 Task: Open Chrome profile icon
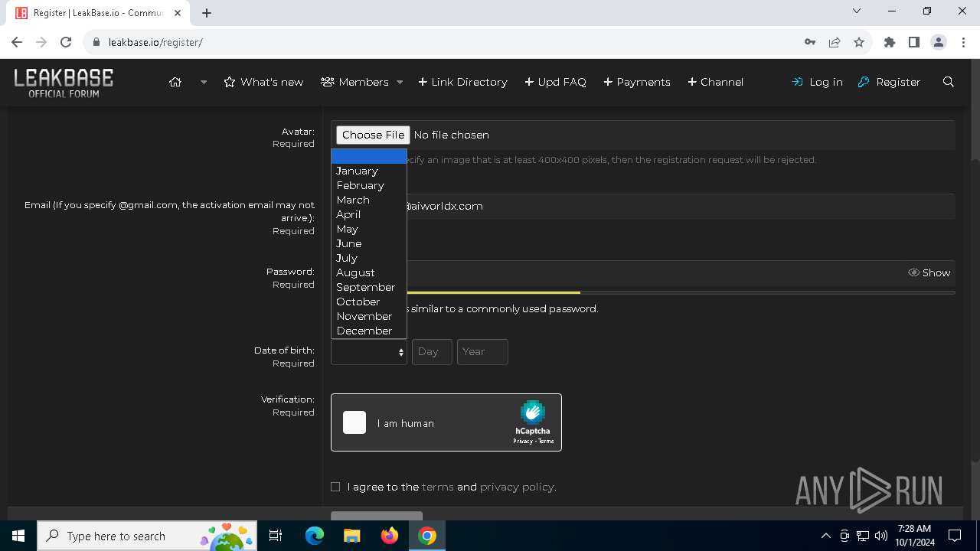939,42
